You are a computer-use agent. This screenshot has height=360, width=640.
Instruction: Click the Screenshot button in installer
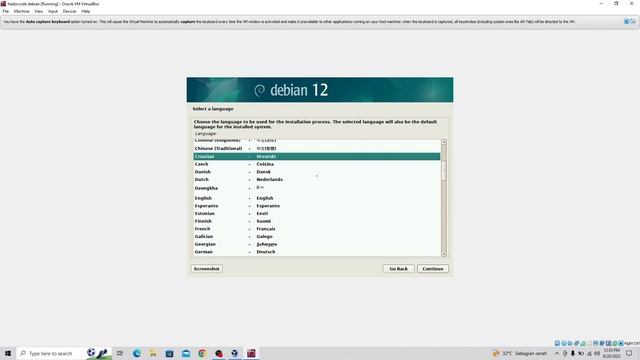click(x=207, y=269)
